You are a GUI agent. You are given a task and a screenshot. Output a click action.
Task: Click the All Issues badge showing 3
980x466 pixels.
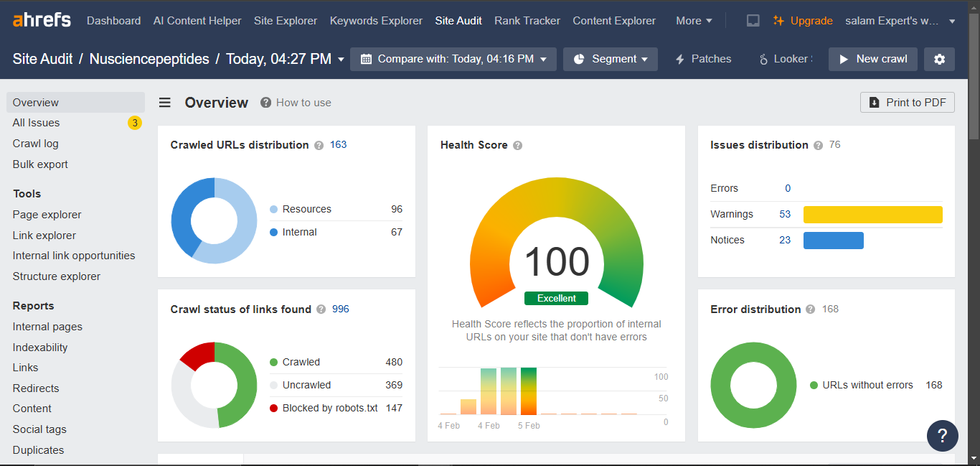tap(135, 123)
